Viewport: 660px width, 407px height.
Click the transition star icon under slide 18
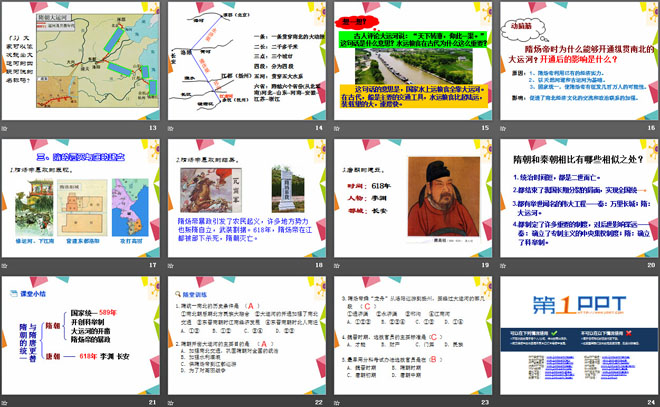pyautogui.click(x=171, y=266)
